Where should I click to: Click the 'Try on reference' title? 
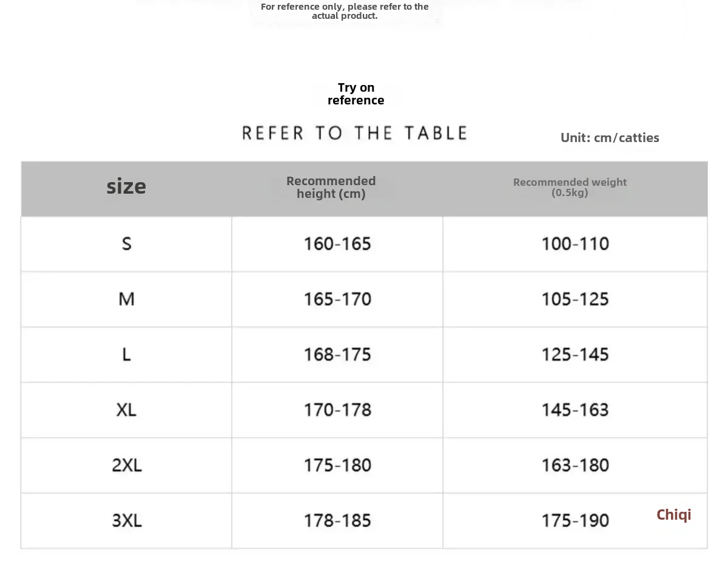[x=356, y=94]
